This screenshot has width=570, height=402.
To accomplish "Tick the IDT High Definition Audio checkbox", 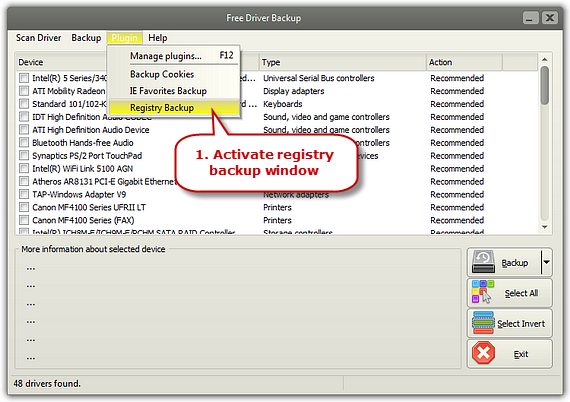I will [24, 117].
